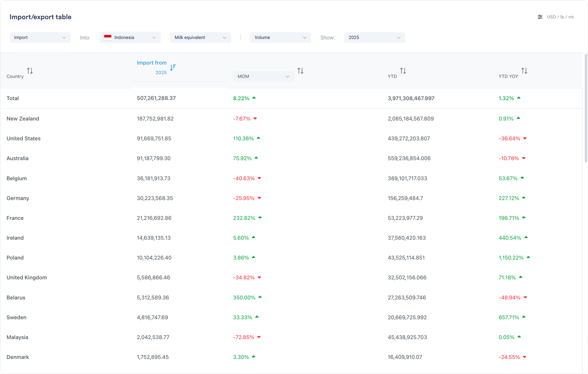Select the New Zealand row
The image size is (588, 374).
(23, 119)
